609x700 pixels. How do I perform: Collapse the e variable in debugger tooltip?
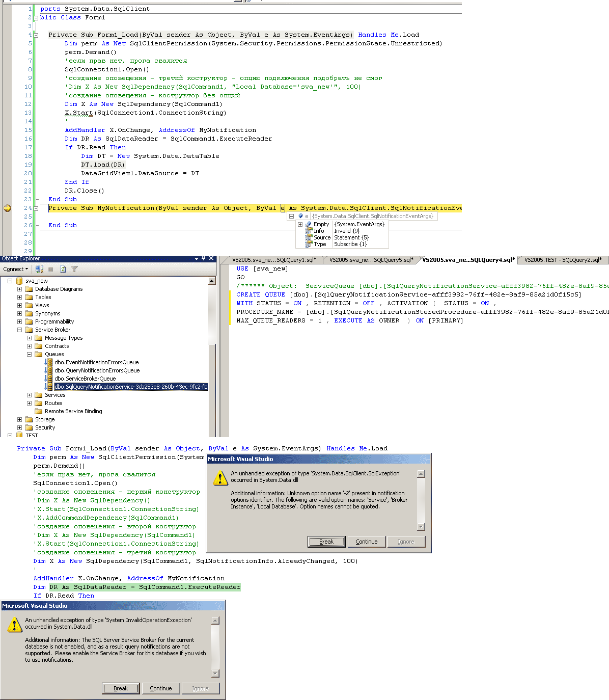tap(292, 216)
